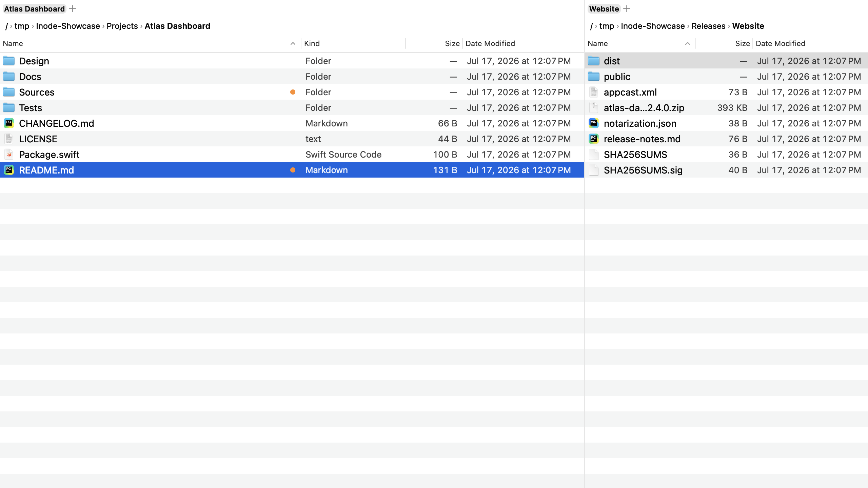Click the dist folder icon in Website pane
The height and width of the screenshot is (488, 868).
pyautogui.click(x=594, y=61)
